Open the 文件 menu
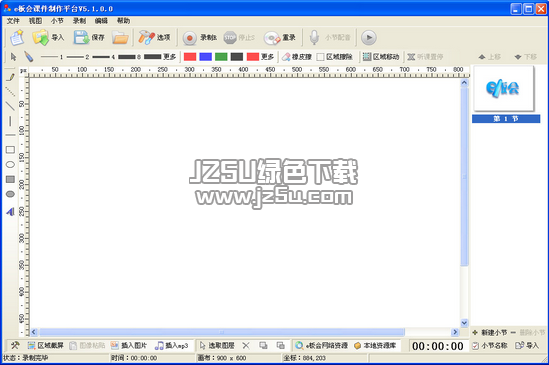The width and height of the screenshot is (549, 365). point(13,21)
